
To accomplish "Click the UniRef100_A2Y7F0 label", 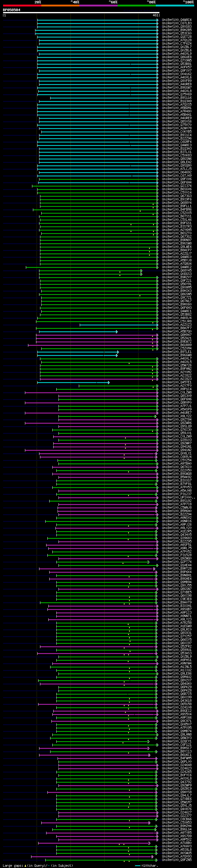I will (176, 386).
